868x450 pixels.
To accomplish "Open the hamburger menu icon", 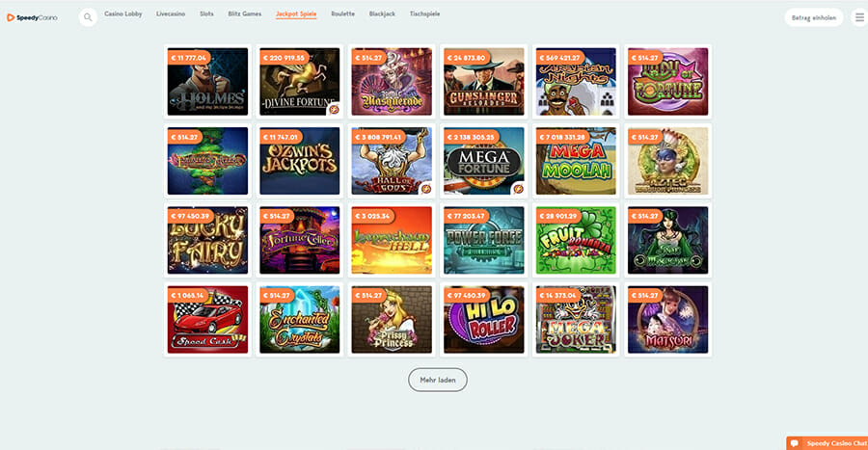I will 859,17.
